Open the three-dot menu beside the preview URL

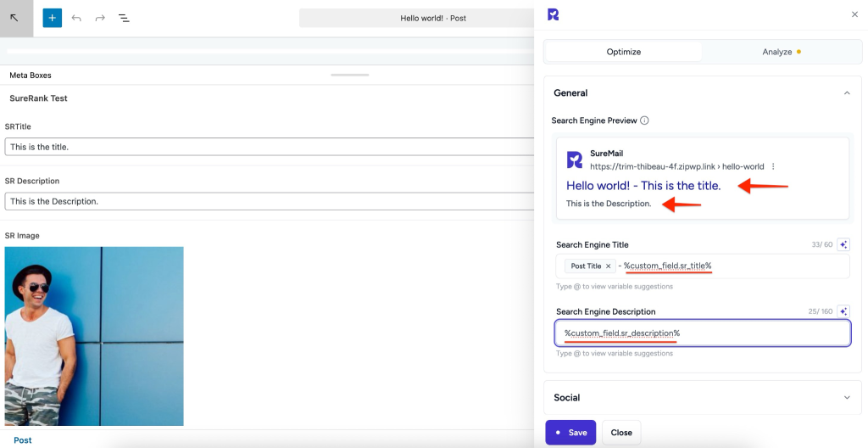point(773,166)
